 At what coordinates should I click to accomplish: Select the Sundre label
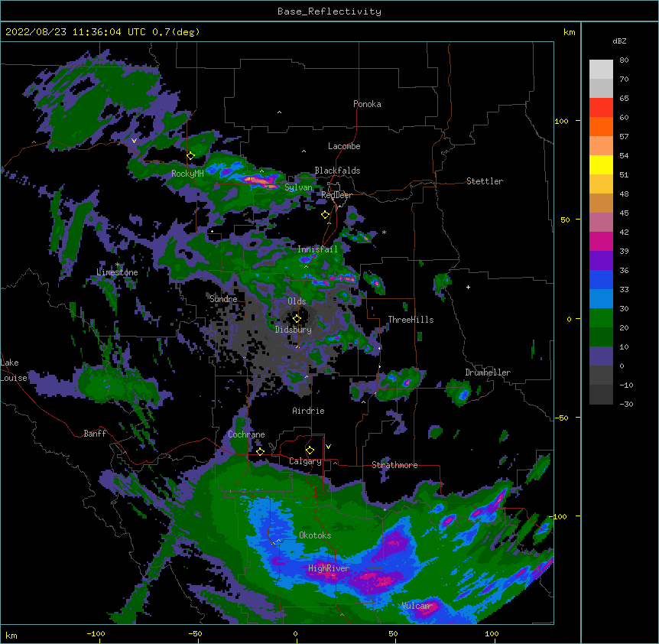(x=223, y=299)
